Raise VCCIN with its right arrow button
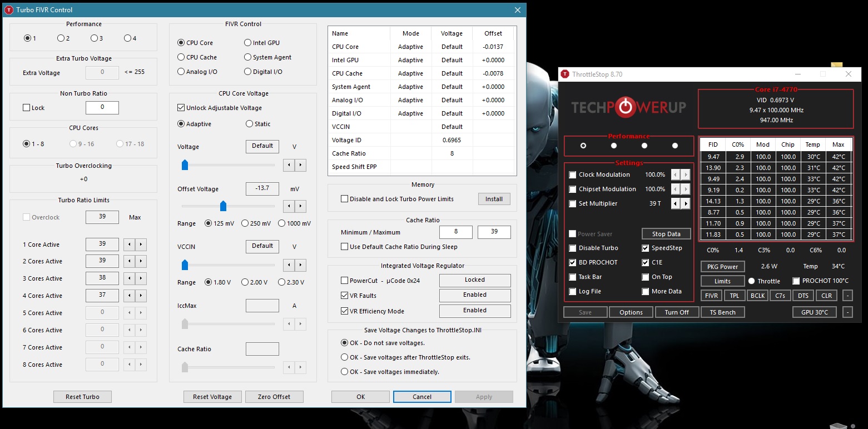Screen dimensions: 868x429 pyautogui.click(x=300, y=265)
